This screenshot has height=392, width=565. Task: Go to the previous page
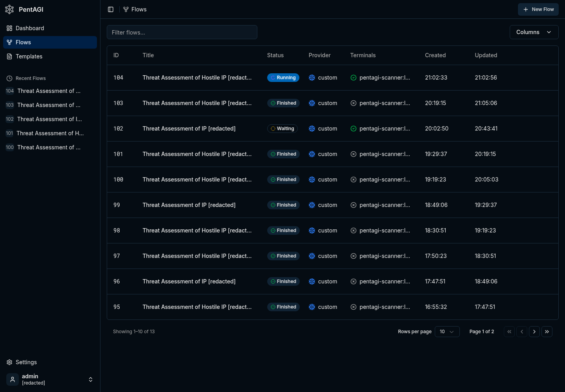click(522, 332)
